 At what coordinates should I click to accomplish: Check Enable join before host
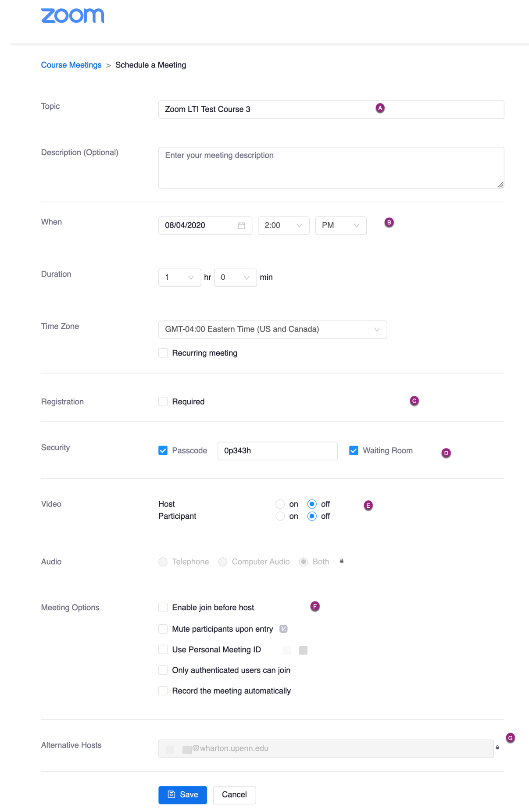point(163,607)
